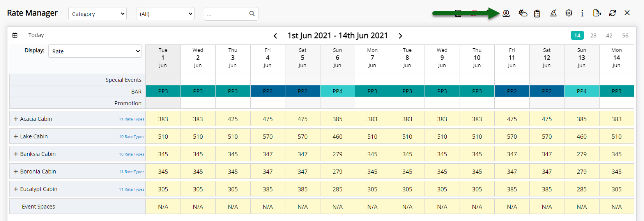644x221 pixels.
Task: Open the clipboard checklist icon
Action: point(537,13)
